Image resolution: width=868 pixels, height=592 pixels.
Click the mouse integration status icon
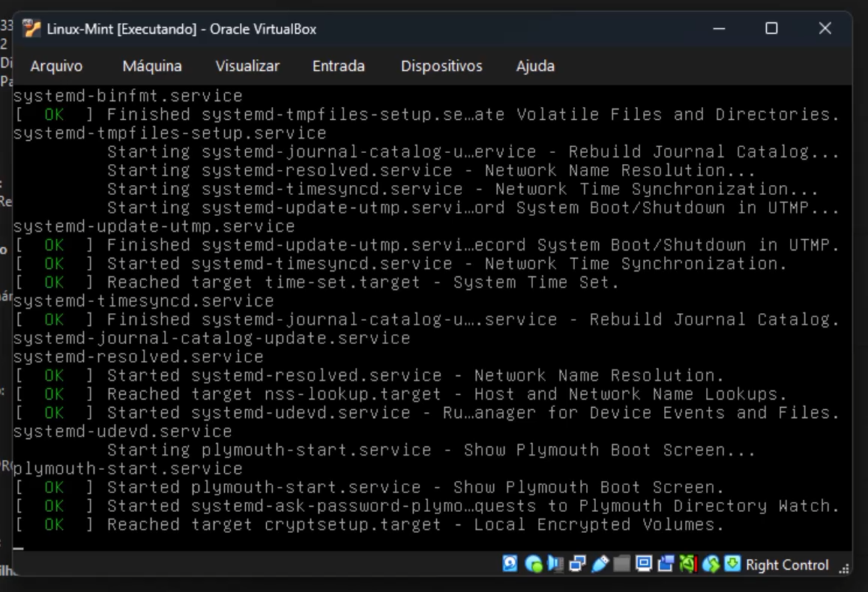[711, 564]
